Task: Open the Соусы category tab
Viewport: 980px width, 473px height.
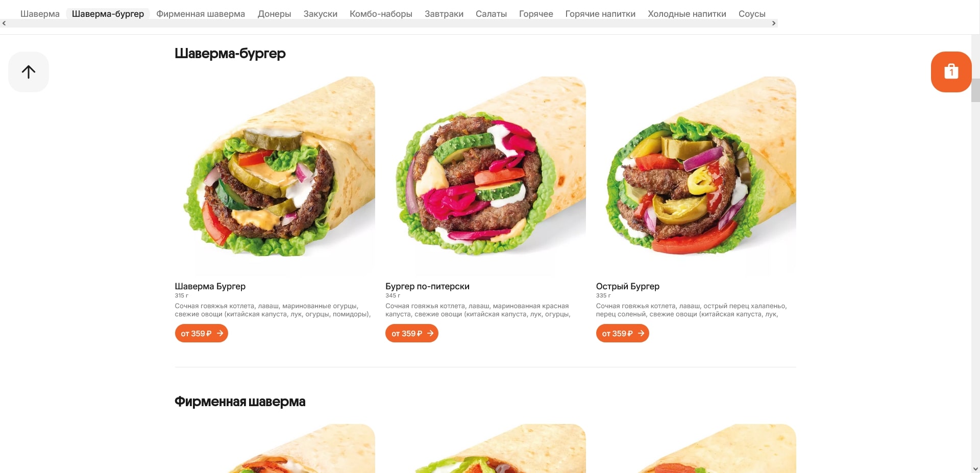Action: coord(752,14)
